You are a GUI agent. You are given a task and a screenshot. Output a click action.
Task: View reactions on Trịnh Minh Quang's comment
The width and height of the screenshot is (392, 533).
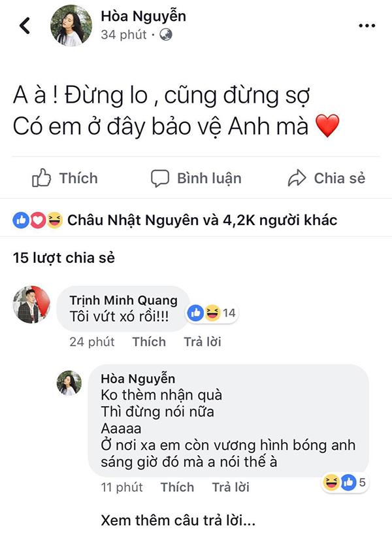[212, 314]
